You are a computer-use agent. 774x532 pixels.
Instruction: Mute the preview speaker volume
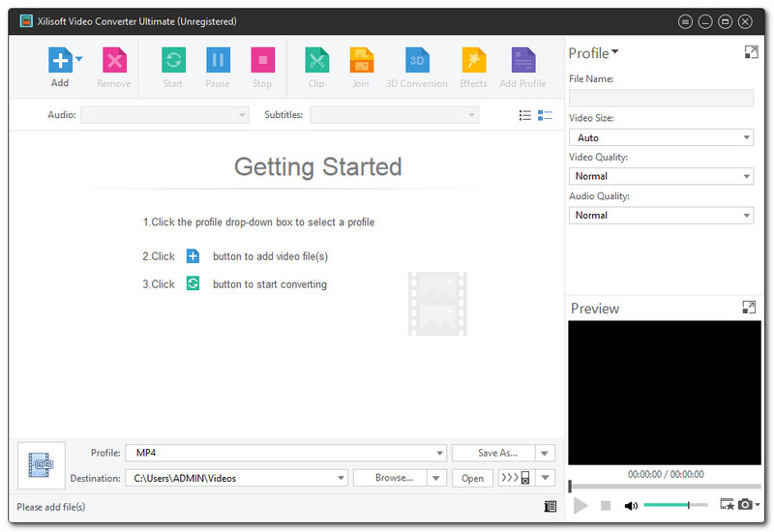631,505
